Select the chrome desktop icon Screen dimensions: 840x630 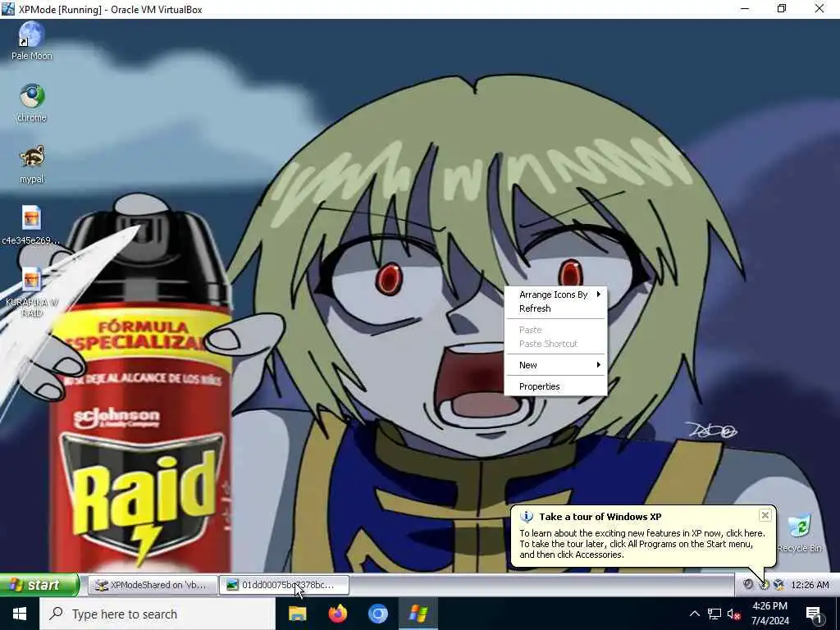[x=32, y=103]
